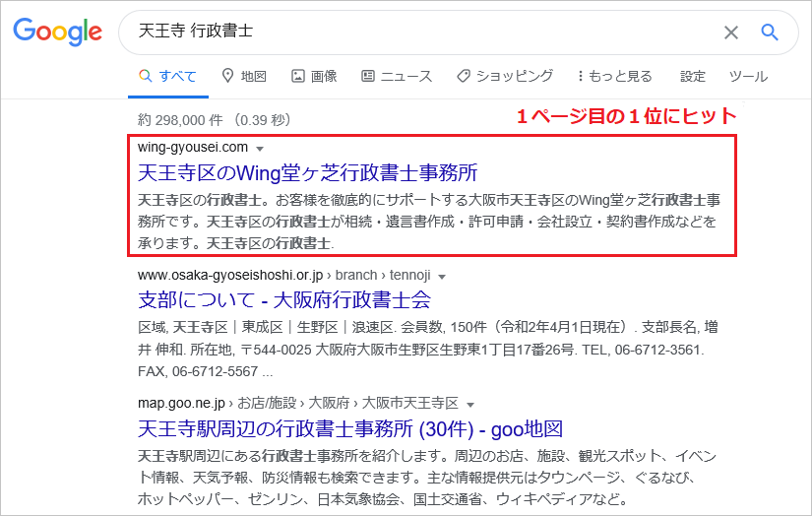
Task: Open 支部について - 大阪府行政書士会 result
Action: (284, 299)
